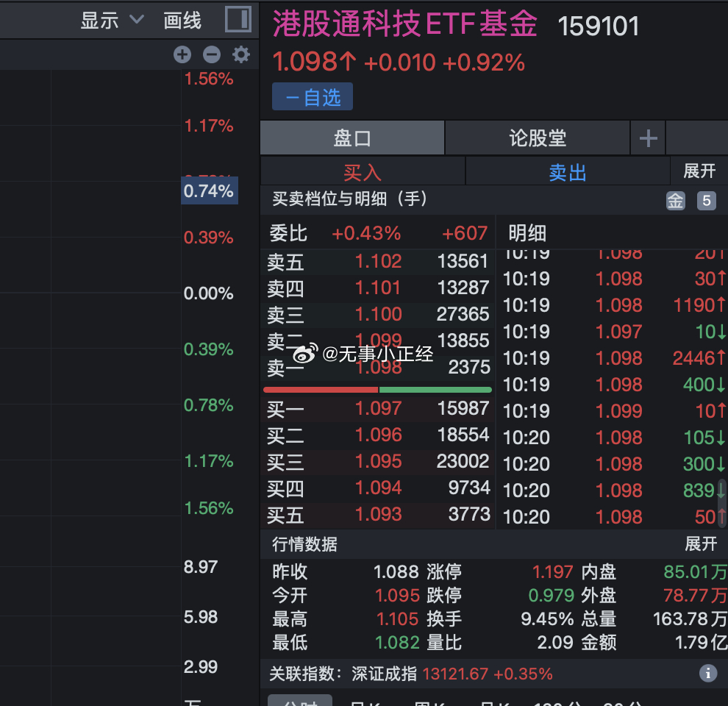The height and width of the screenshot is (706, 728).
Task: Click the 金 amount mode icon
Action: click(676, 201)
